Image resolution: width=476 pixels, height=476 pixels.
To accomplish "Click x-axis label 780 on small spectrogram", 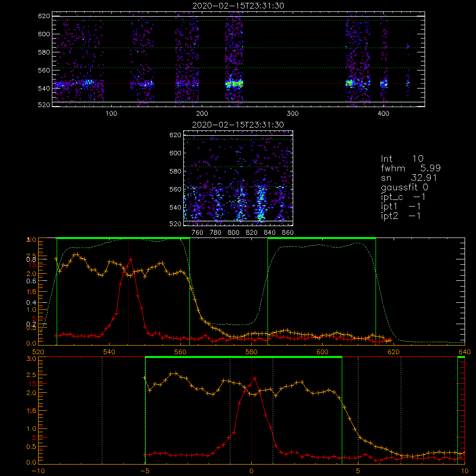I will pos(216,233).
